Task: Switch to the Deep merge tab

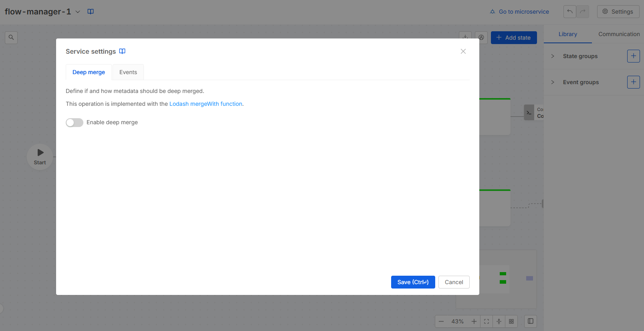Action: tap(89, 72)
